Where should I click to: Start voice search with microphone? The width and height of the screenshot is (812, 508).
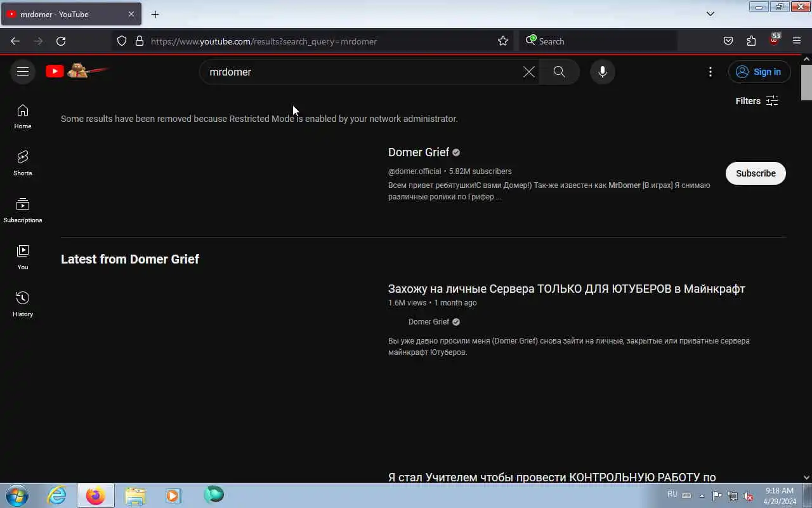pyautogui.click(x=603, y=72)
